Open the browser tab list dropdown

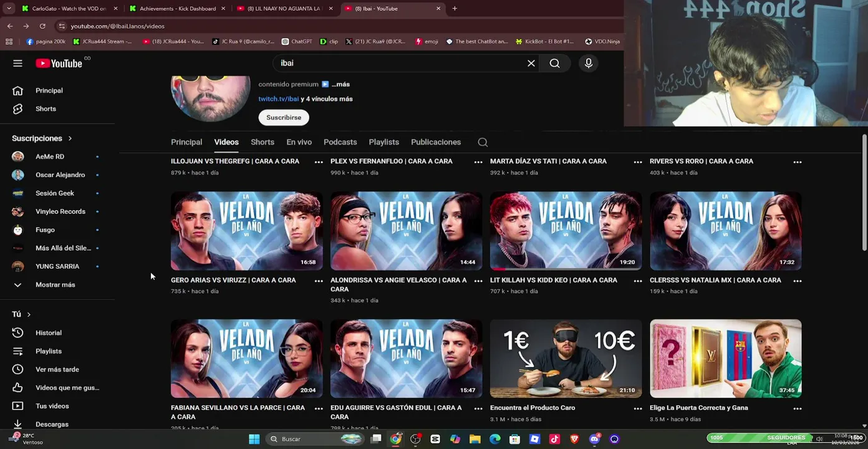click(9, 9)
